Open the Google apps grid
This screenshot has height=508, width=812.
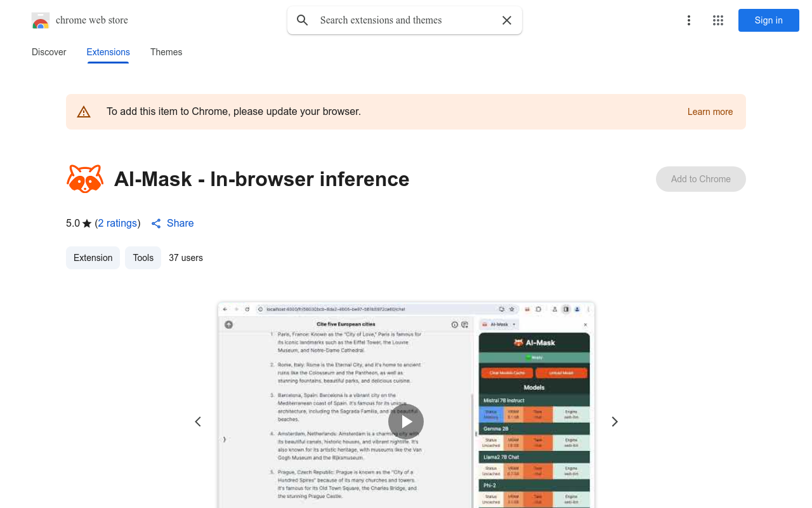[x=718, y=20]
